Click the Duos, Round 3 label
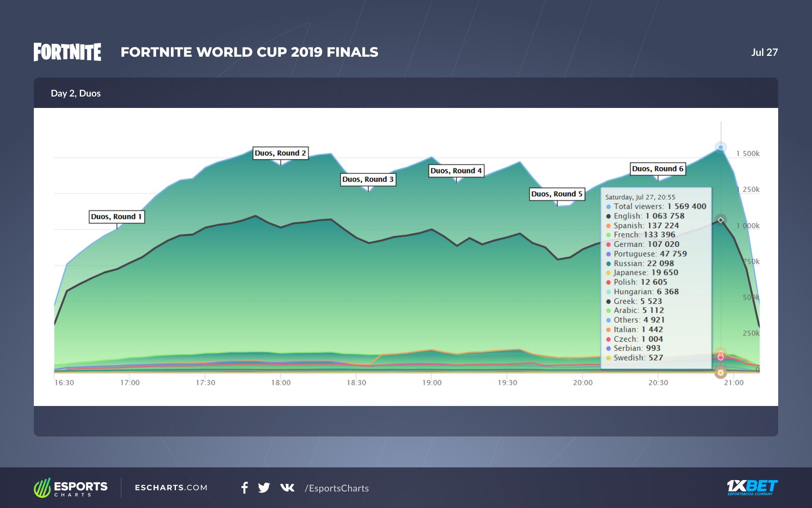The width and height of the screenshot is (812, 508). [x=368, y=179]
